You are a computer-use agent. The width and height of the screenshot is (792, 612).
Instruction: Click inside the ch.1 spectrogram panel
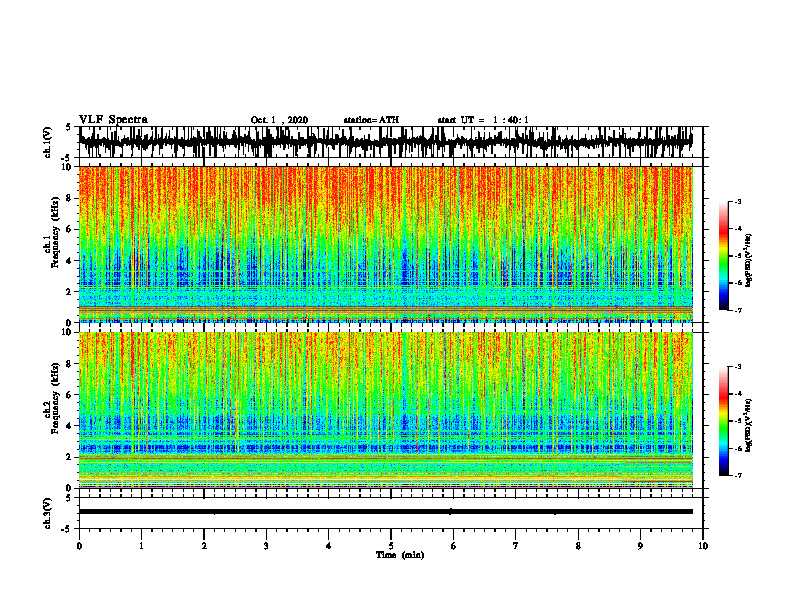385,244
